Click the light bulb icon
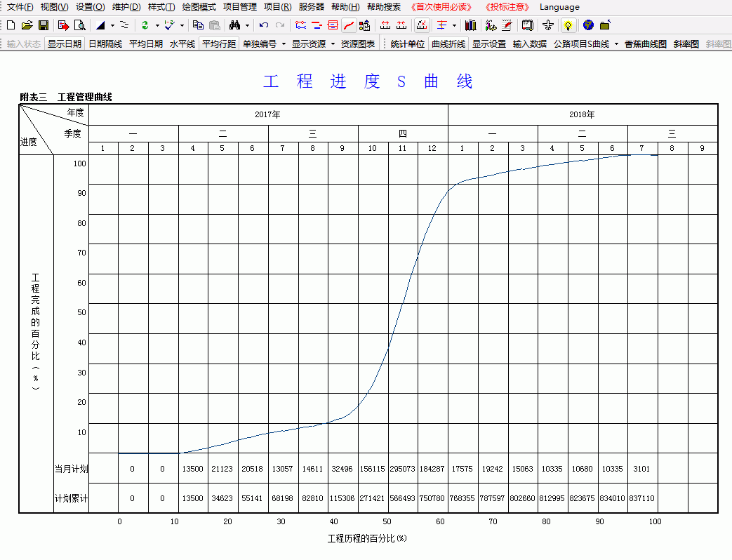The width and height of the screenshot is (732, 560). 568,25
